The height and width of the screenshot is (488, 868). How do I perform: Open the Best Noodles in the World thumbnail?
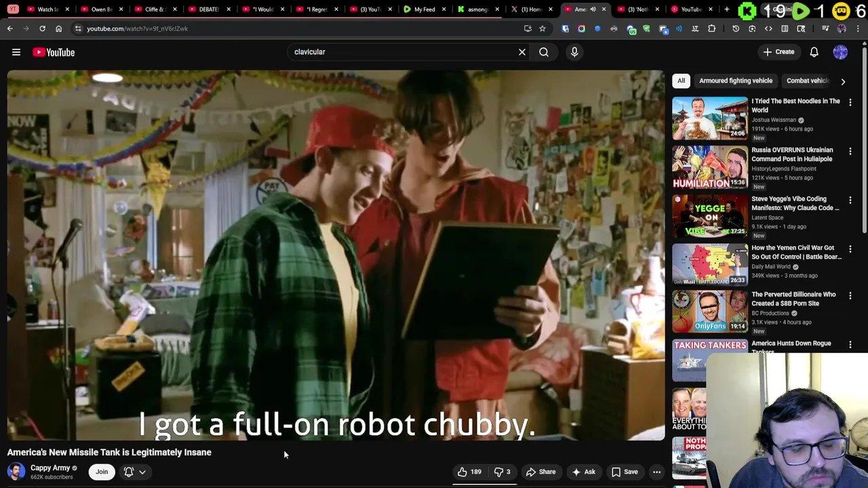coord(710,119)
